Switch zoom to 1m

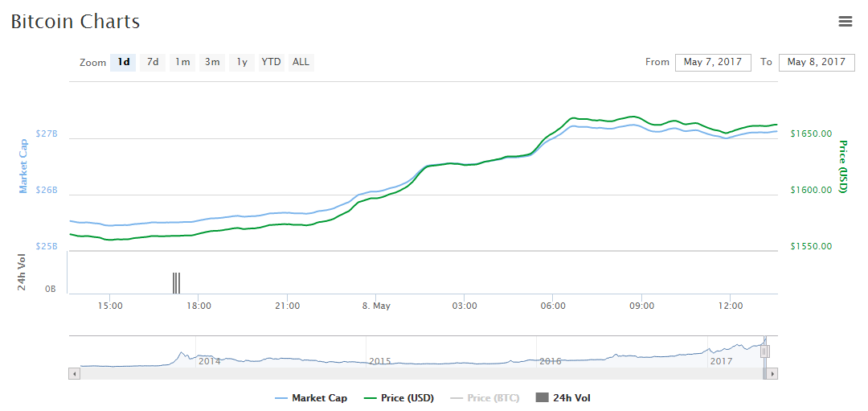182,62
